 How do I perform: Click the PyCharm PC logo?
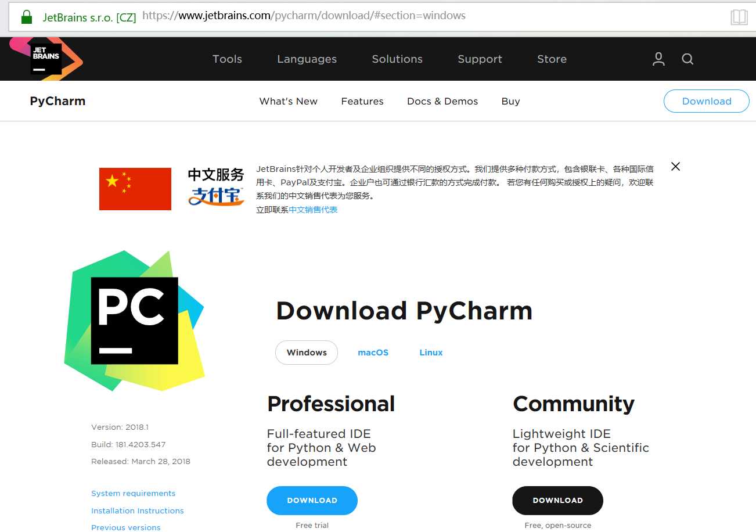click(135, 321)
